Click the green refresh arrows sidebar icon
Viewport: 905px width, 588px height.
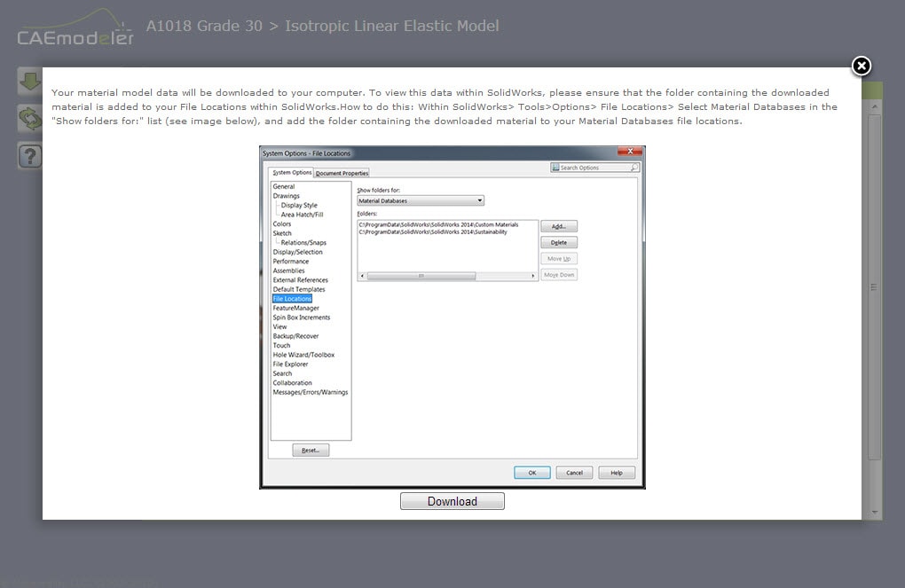[x=29, y=118]
